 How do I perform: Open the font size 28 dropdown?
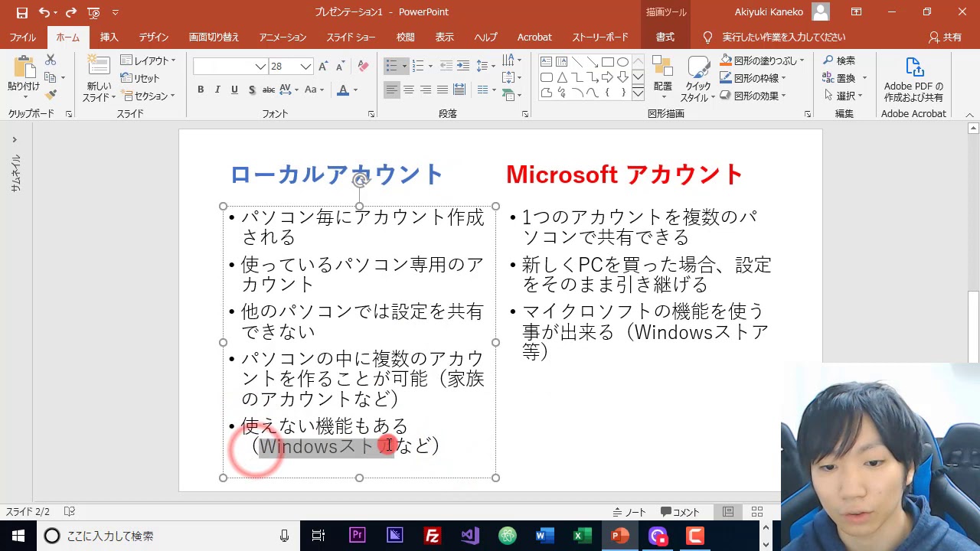[306, 67]
